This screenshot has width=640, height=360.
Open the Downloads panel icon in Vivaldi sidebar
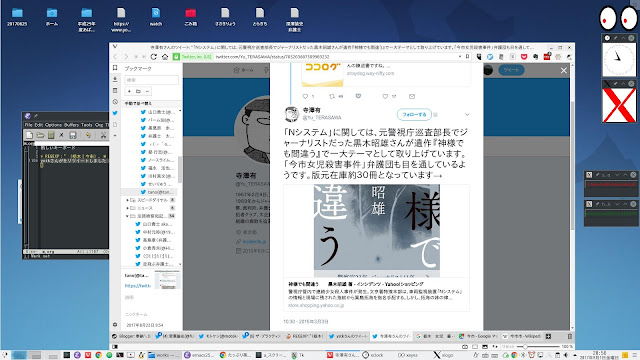(x=115, y=79)
